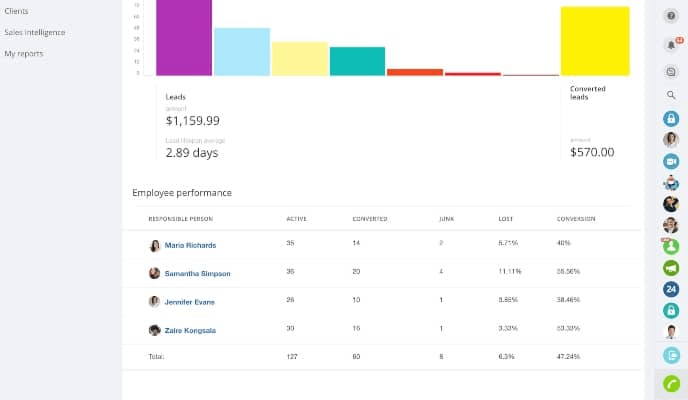The image size is (688, 400).
Task: Click the blue 24 icon
Action: 671,289
